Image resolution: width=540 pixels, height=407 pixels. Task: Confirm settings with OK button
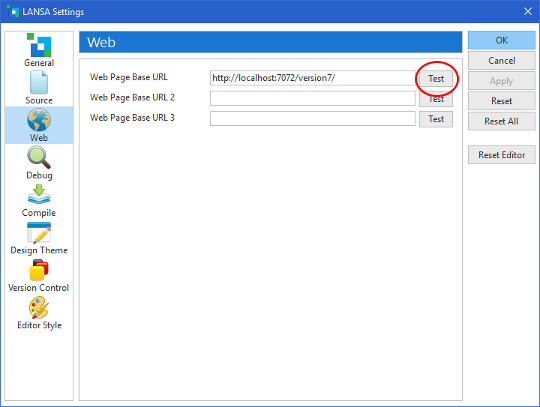501,40
